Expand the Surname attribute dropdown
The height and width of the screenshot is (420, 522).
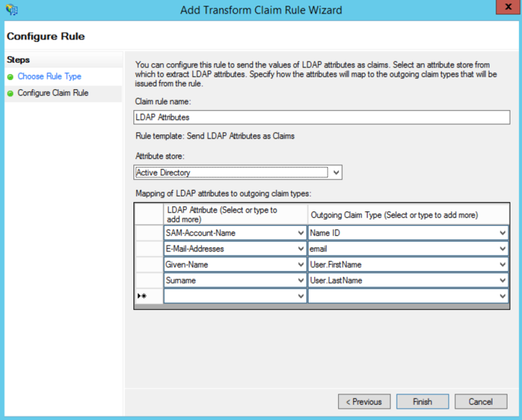pyautogui.click(x=300, y=280)
